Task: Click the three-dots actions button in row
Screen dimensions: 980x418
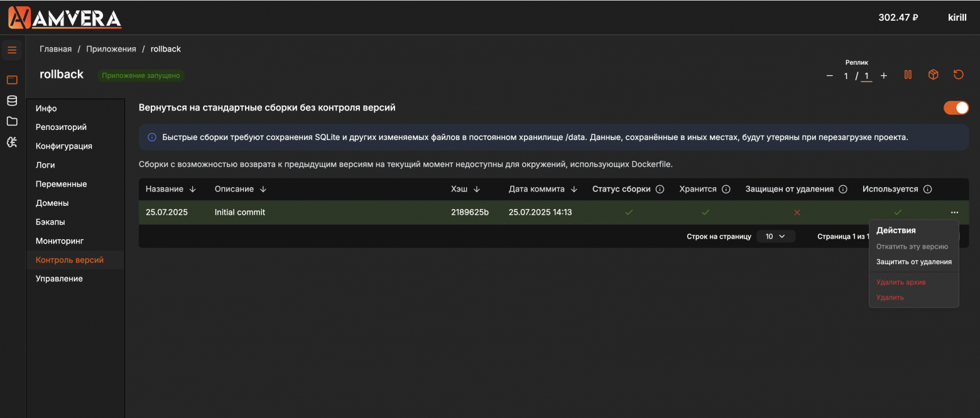Action: 954,213
